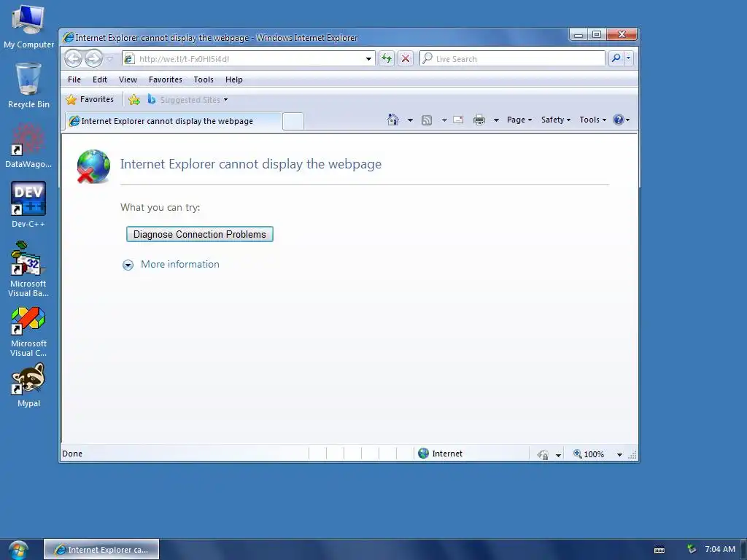Open the Page command bar menu

click(519, 120)
